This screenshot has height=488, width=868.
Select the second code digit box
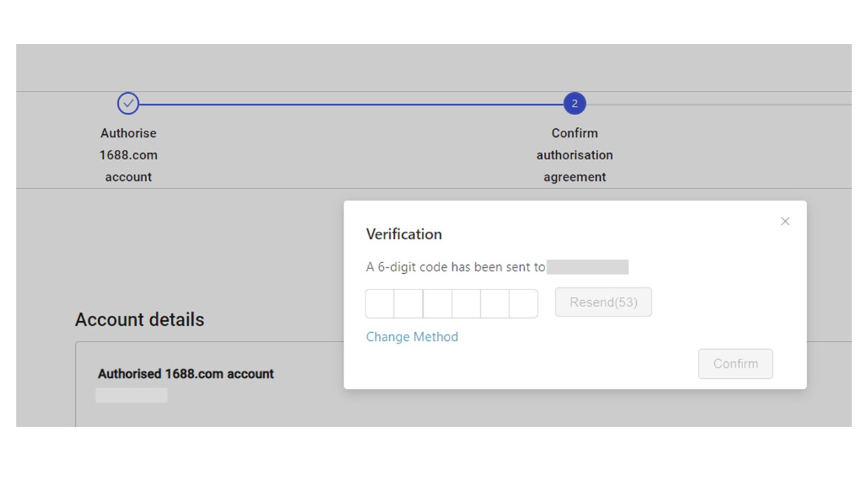408,304
